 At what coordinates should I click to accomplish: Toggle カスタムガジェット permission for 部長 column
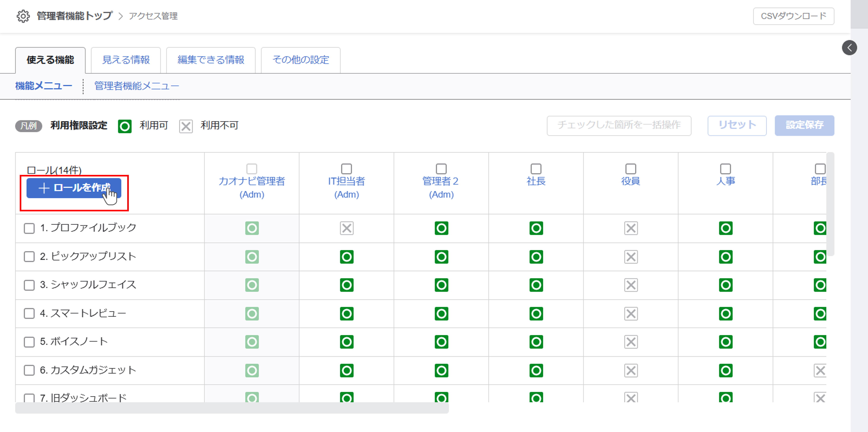(820, 371)
